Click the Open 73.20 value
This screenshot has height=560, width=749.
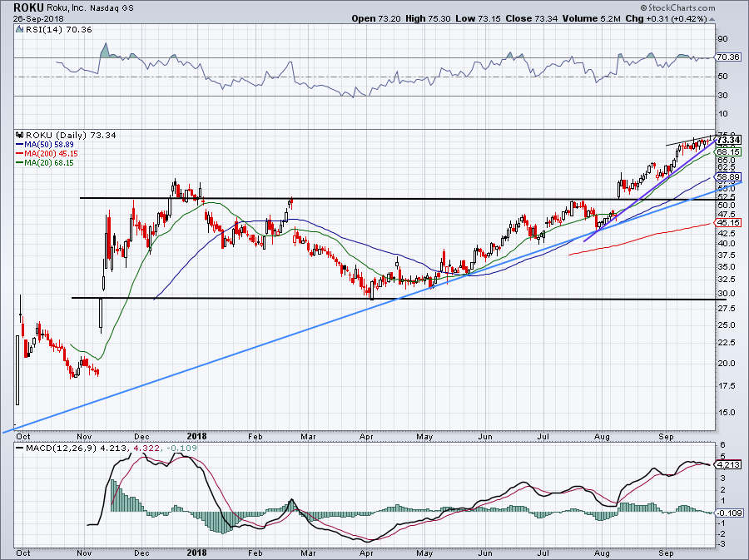tap(376, 18)
